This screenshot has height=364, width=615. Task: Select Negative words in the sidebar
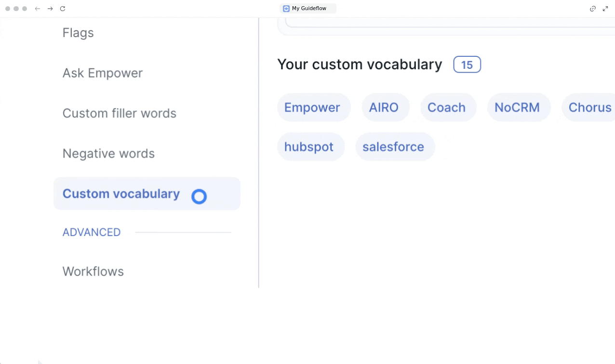coord(108,154)
